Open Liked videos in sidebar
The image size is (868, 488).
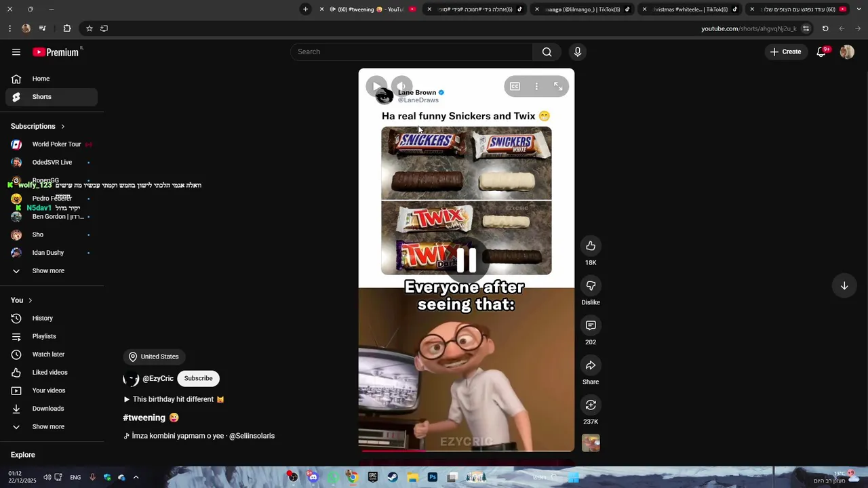pos(52,373)
